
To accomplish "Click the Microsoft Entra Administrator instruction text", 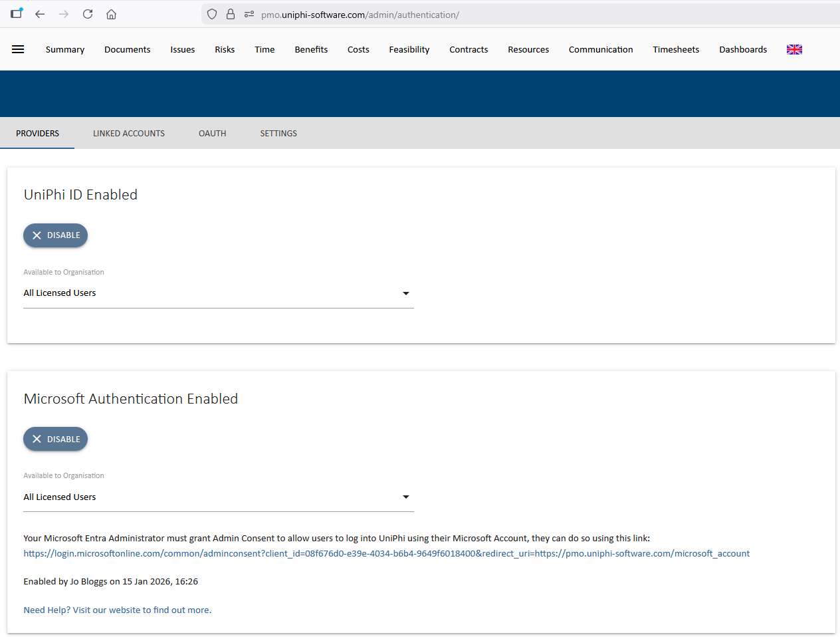I will [336, 538].
